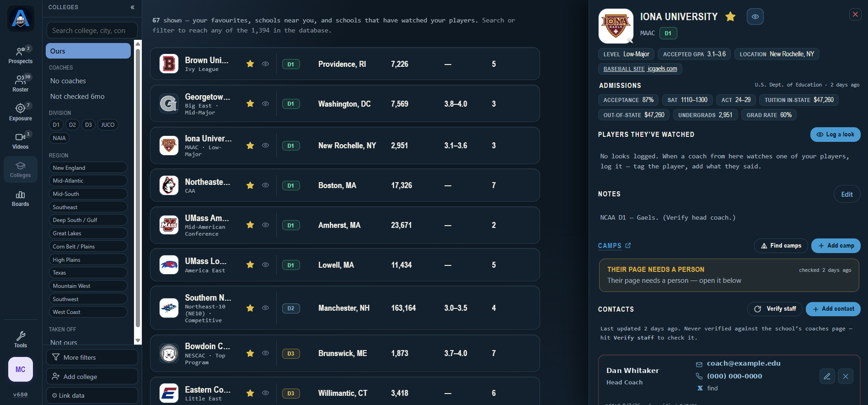Image resolution: width=868 pixels, height=405 pixels.
Task: Click Verify staff button
Action: pyautogui.click(x=775, y=309)
